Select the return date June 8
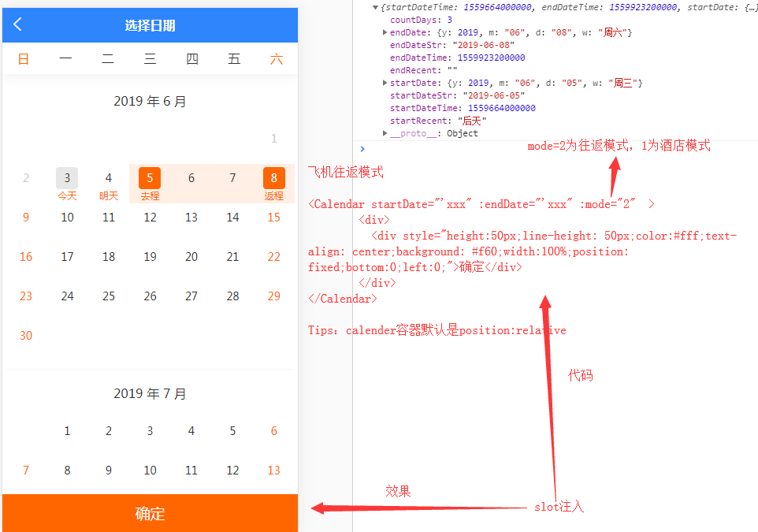758x532 pixels. [273, 179]
